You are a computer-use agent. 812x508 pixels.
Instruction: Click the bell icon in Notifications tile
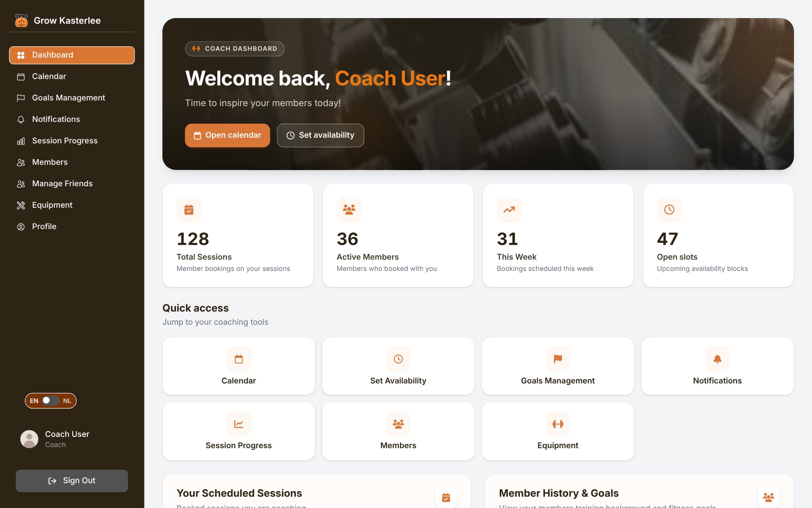click(718, 359)
